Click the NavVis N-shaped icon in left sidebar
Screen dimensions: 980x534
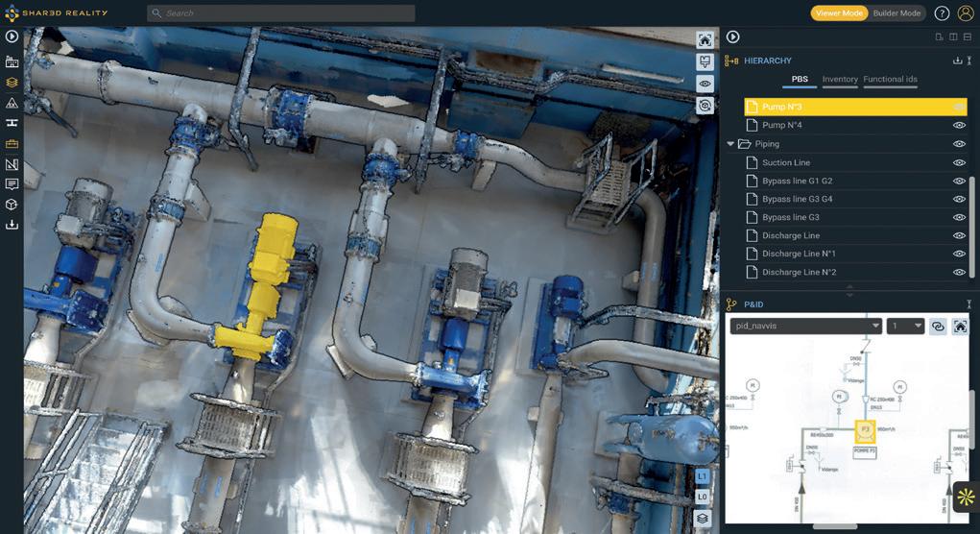12,164
